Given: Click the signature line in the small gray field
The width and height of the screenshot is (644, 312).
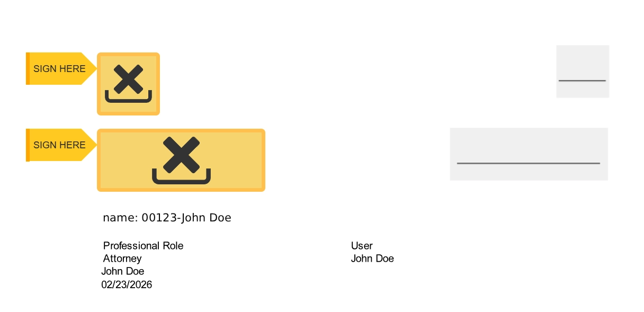Looking at the screenshot, I should click(x=582, y=81).
